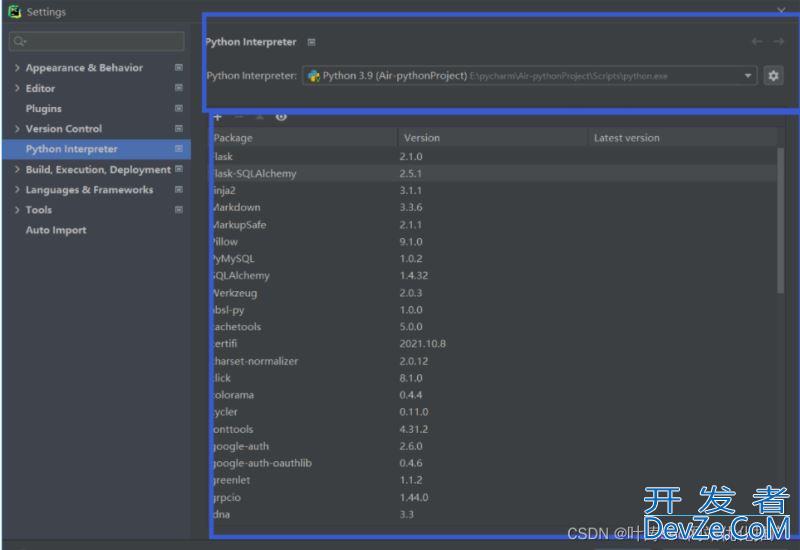Select the grpcio package row
This screenshot has width=800, height=550.
click(494, 497)
